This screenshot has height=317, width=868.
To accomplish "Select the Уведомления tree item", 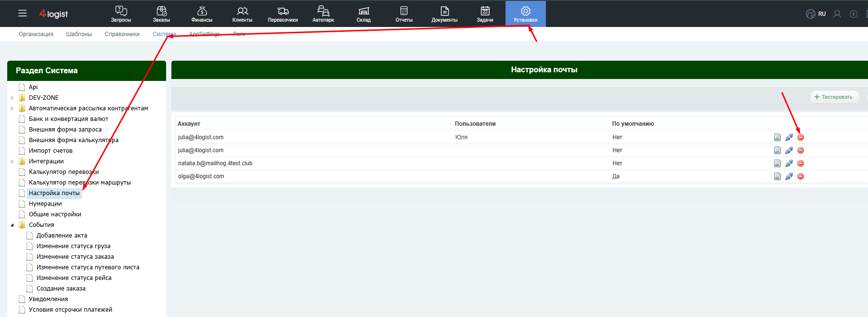I will [48, 299].
